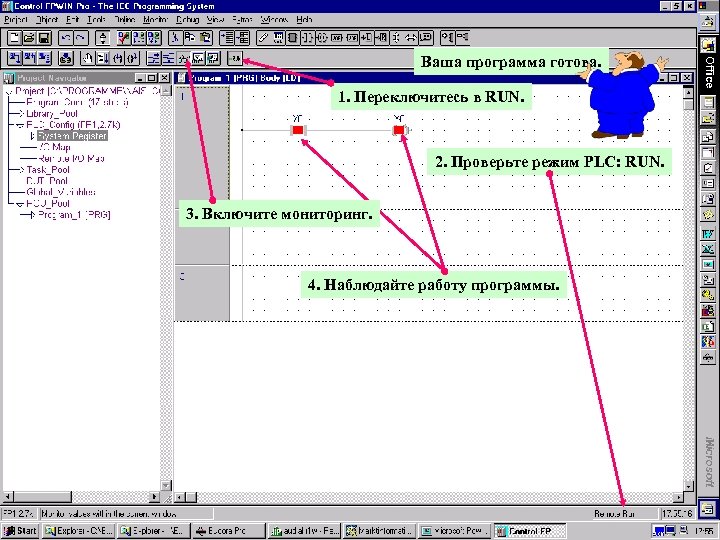Click the navigator horizontal scrollbar right arrow
The width and height of the screenshot is (720, 540).
pos(155,497)
